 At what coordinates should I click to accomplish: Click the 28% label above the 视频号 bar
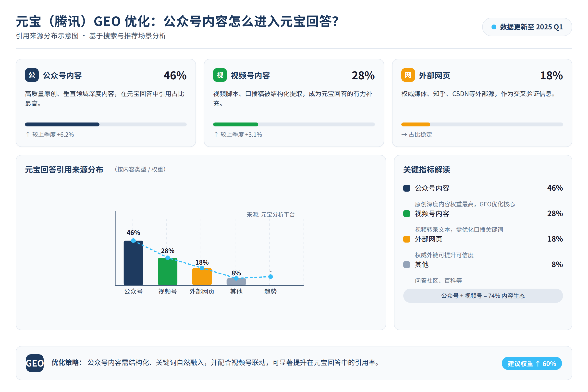point(168,251)
